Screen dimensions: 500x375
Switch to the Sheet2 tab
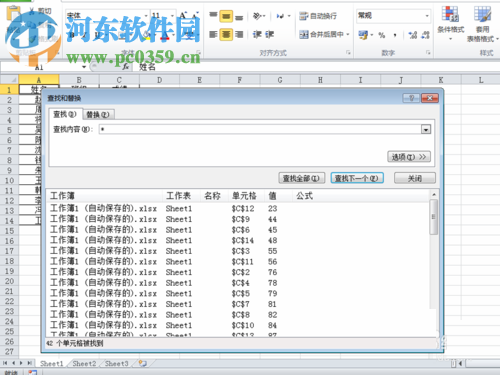point(84,363)
